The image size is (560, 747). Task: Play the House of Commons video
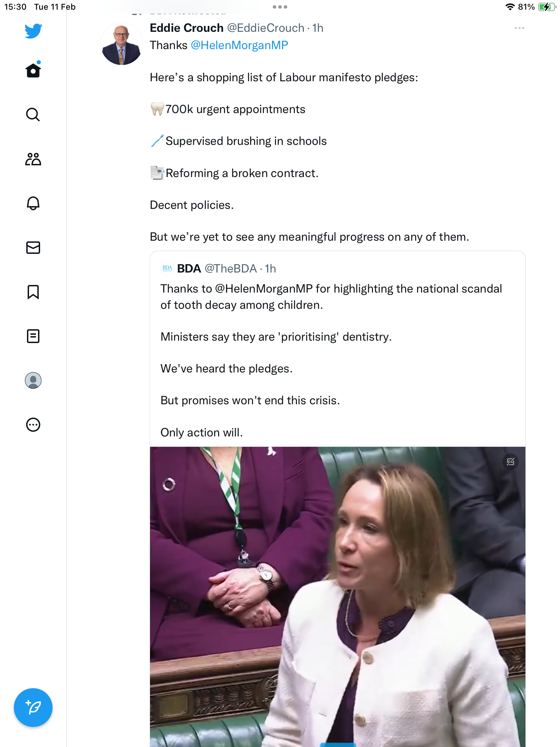[337, 597]
